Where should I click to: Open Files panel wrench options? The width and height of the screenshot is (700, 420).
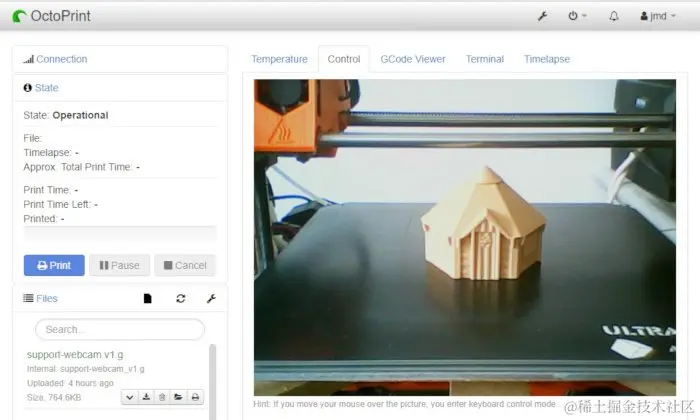[x=211, y=298]
